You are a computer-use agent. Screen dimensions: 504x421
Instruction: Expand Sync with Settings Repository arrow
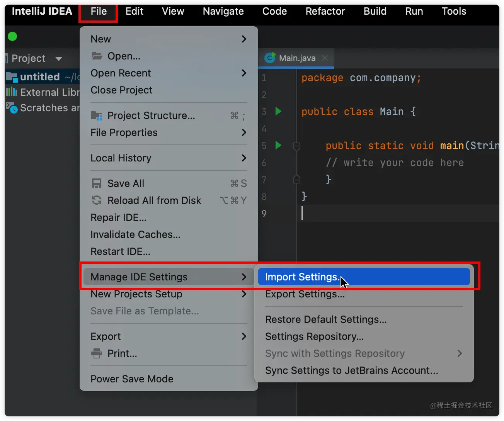pyautogui.click(x=460, y=353)
